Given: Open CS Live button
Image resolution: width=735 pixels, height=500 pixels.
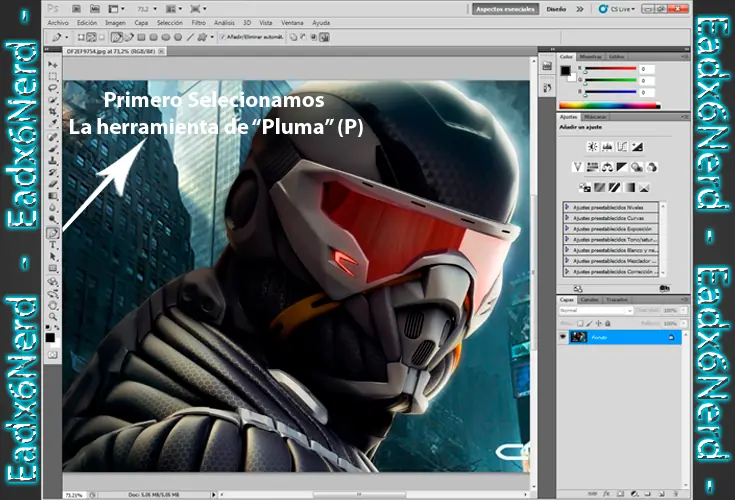Looking at the screenshot, I should (x=617, y=9).
